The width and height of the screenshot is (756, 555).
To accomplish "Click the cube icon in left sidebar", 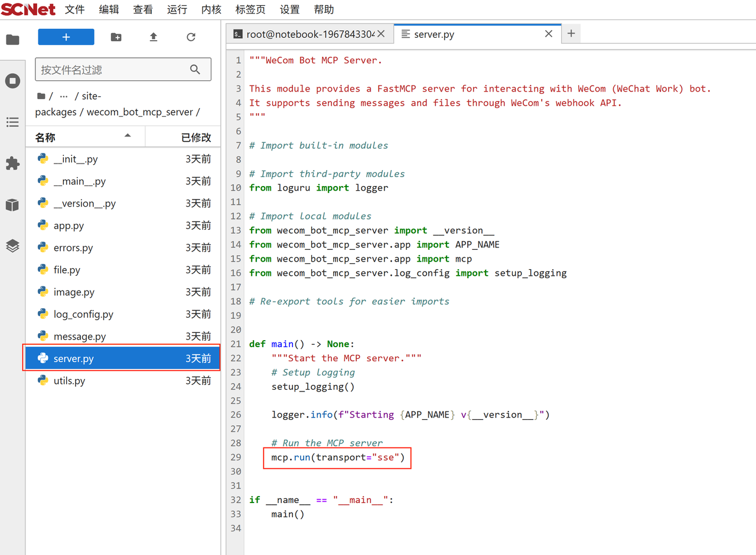I will [x=12, y=205].
